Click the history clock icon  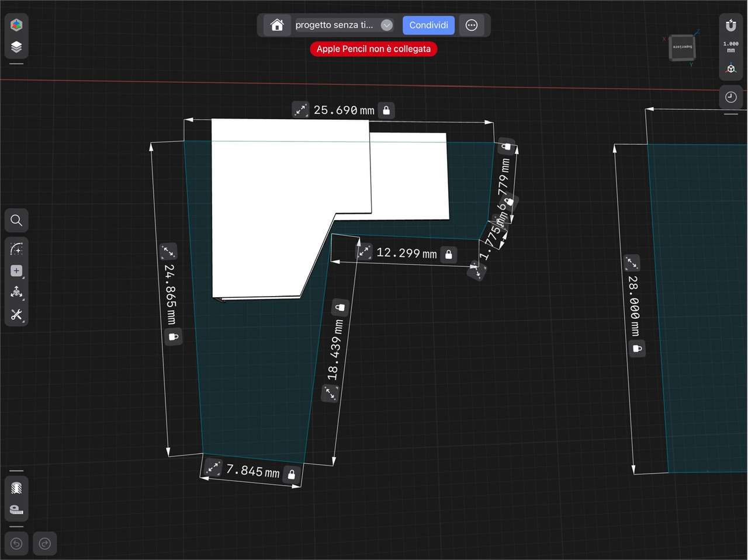(x=730, y=97)
